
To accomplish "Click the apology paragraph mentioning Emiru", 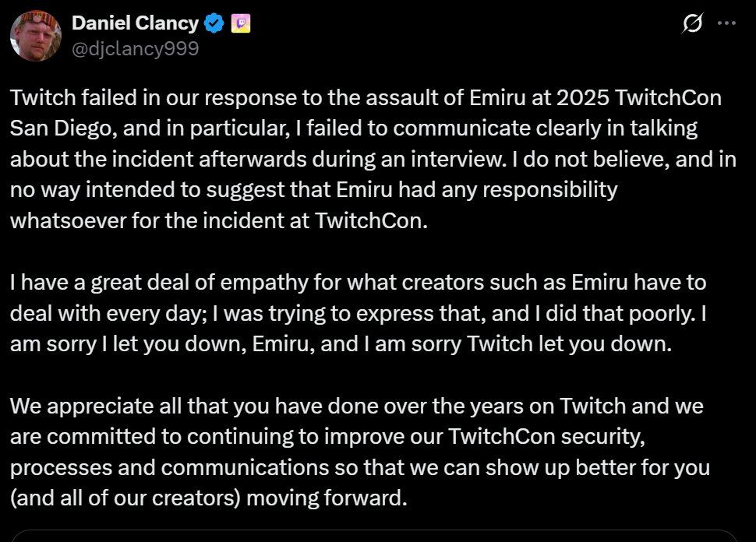I will coord(359,311).
